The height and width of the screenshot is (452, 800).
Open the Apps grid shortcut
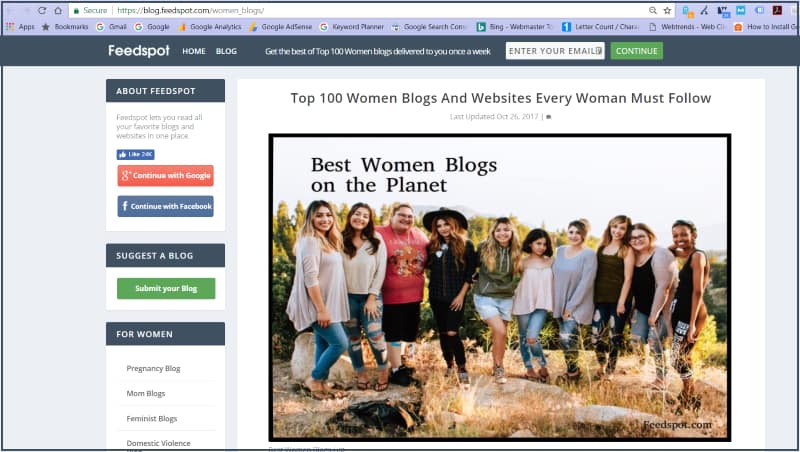(x=20, y=27)
